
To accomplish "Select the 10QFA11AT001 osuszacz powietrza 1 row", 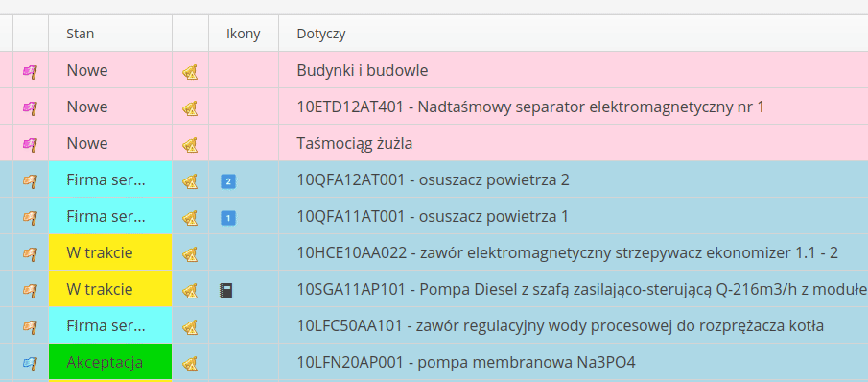I will tap(433, 217).
